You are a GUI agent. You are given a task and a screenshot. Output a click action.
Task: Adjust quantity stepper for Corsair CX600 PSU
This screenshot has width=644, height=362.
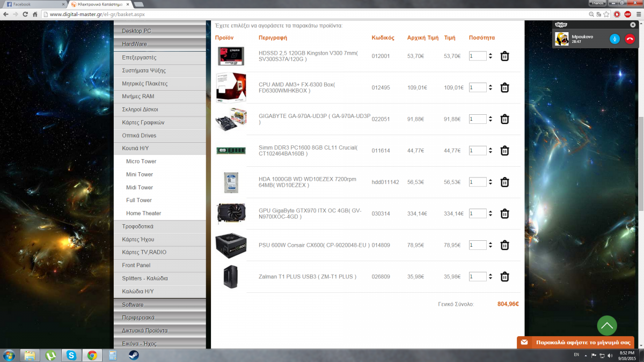click(491, 245)
